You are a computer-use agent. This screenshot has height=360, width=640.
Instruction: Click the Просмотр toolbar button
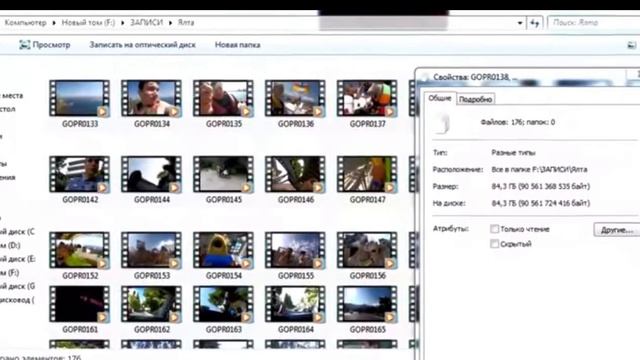[45, 45]
